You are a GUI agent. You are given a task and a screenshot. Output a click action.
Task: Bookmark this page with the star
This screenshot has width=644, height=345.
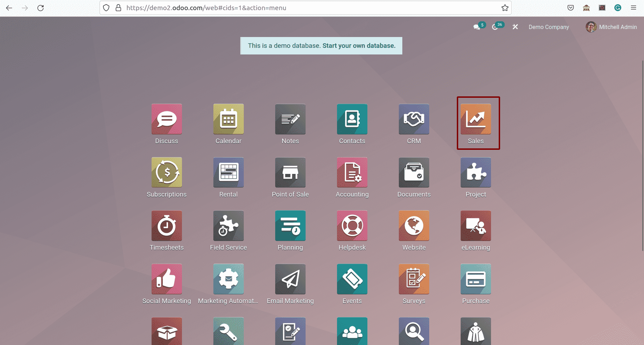505,8
